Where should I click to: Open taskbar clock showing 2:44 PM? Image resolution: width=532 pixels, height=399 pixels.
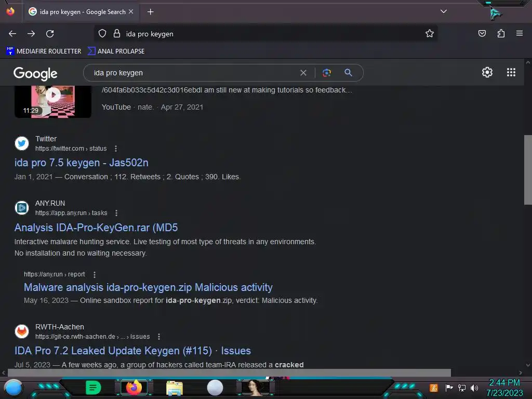click(504, 388)
